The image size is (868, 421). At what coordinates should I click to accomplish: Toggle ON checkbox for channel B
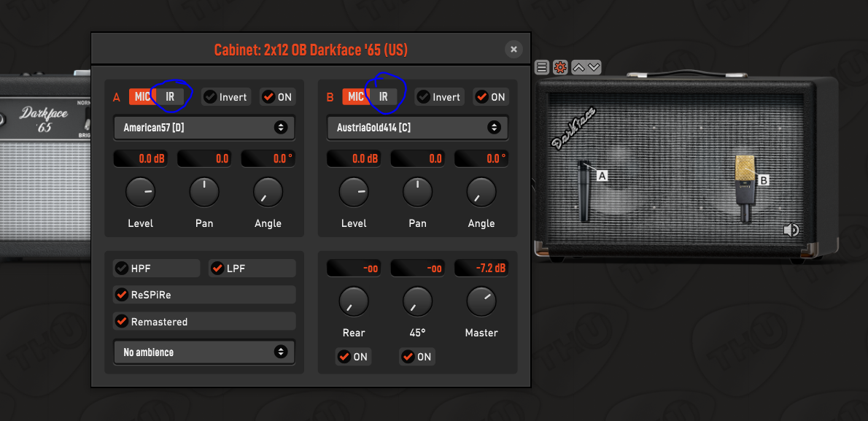click(x=491, y=97)
